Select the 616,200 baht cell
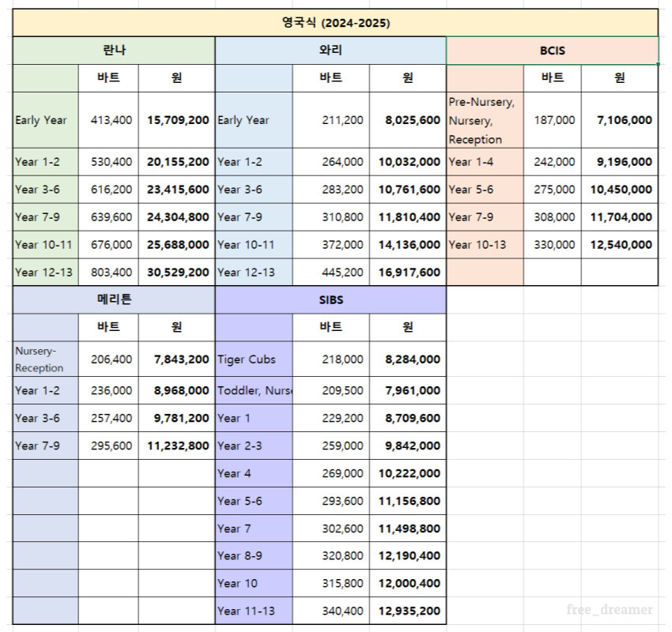672x632 pixels. pos(108,190)
